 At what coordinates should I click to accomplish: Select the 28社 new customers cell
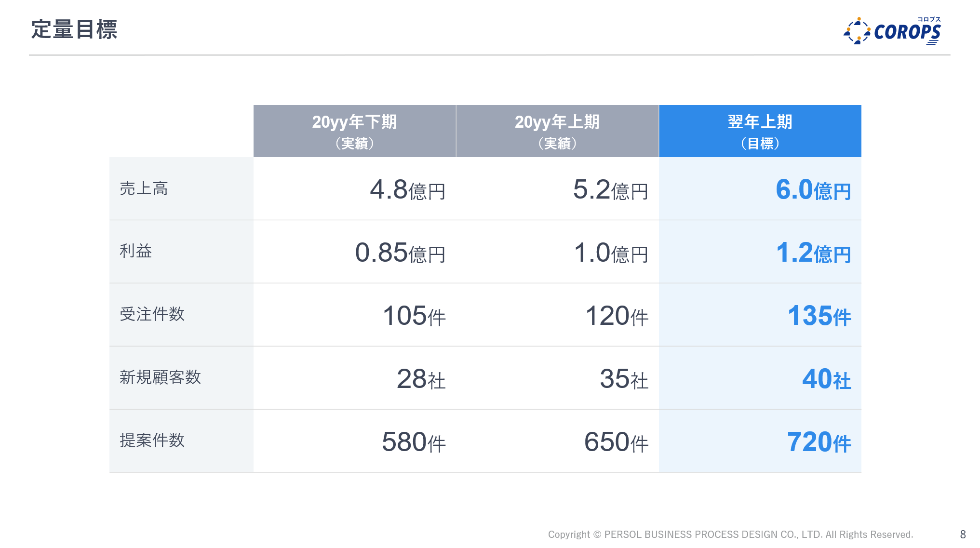420,379
